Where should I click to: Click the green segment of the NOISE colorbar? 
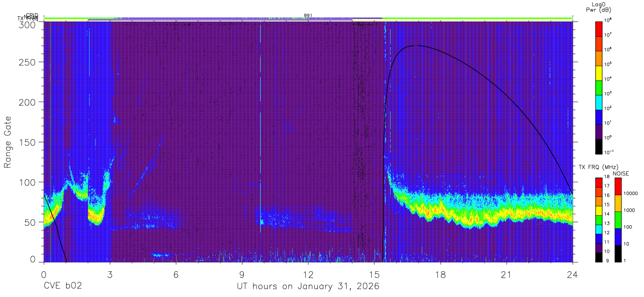coord(618,220)
